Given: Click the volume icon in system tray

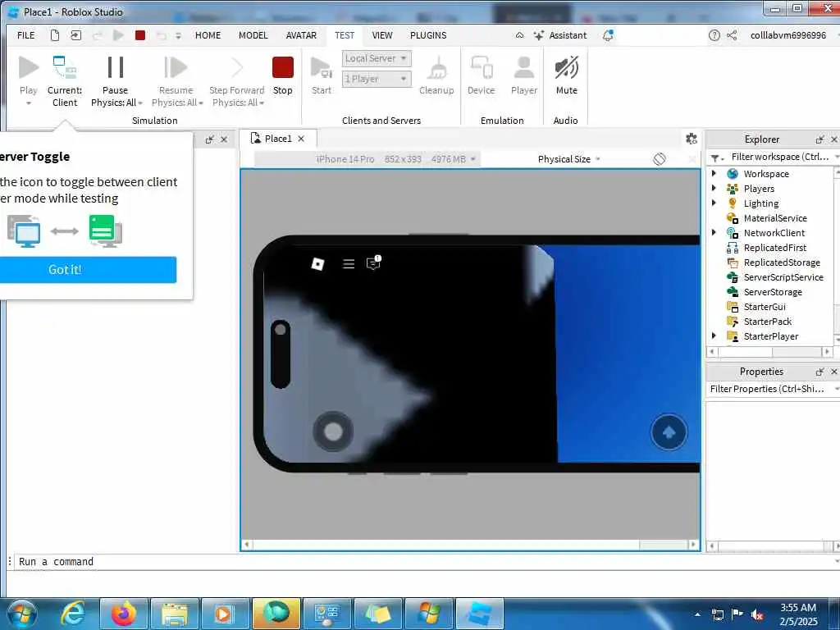Looking at the screenshot, I should [x=757, y=615].
